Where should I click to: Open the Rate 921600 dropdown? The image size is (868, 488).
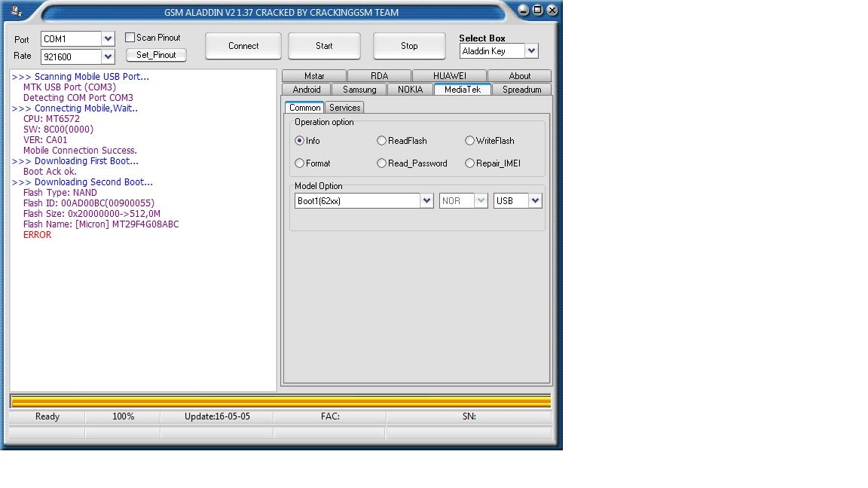click(x=108, y=56)
